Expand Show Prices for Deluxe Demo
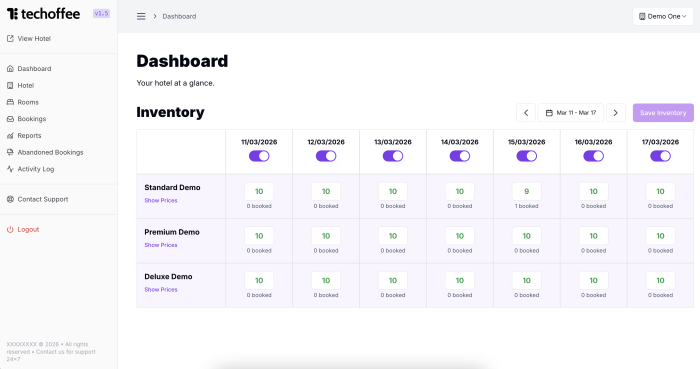Image resolution: width=700 pixels, height=369 pixels. (x=161, y=290)
